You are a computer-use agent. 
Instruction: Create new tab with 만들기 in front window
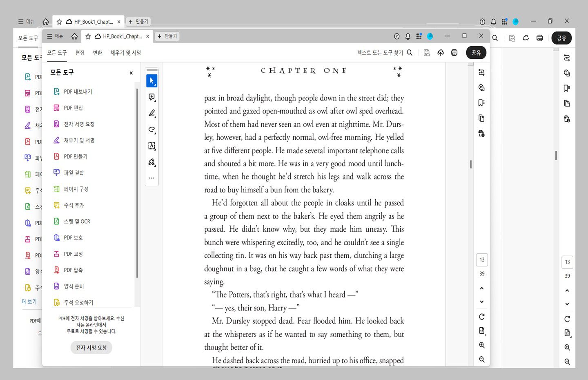167,36
